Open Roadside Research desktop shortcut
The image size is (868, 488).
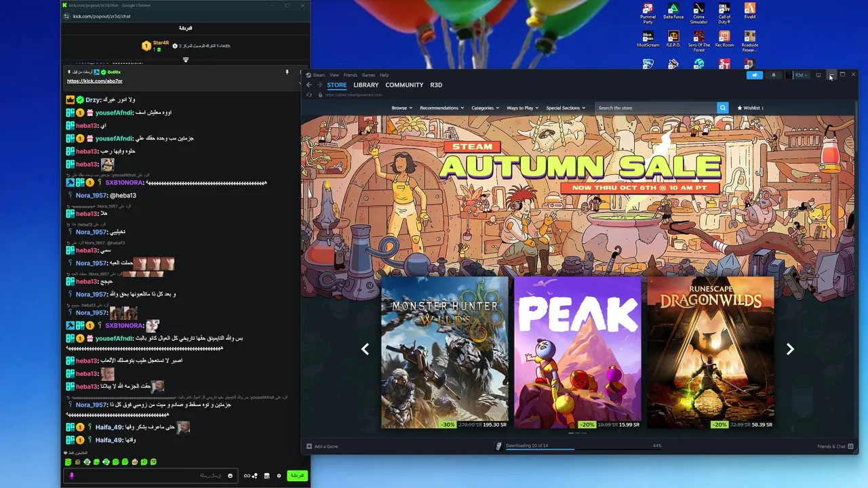tap(749, 41)
